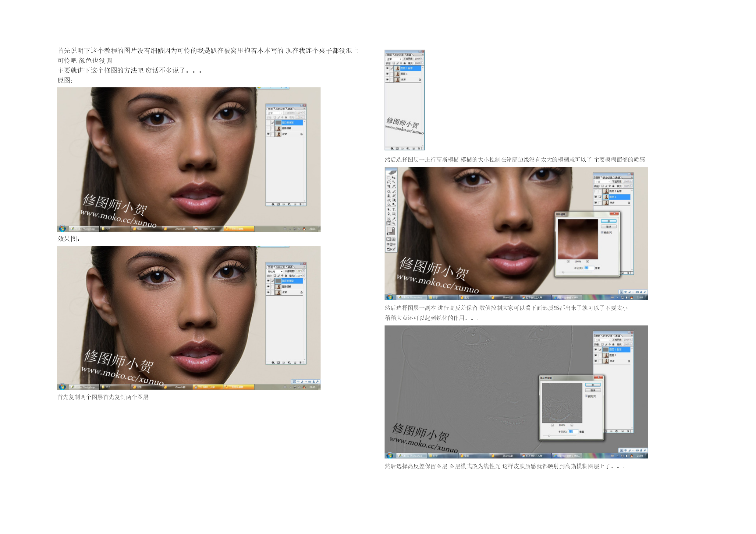Select the Blur tool in the toolbox
Viewport: 756px width, 534px height.
(389, 204)
